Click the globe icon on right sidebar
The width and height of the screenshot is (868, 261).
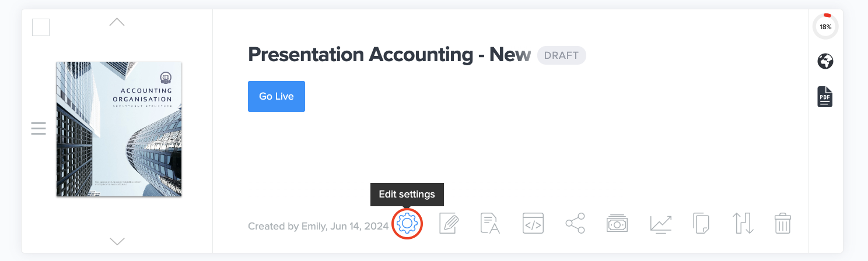pos(825,61)
